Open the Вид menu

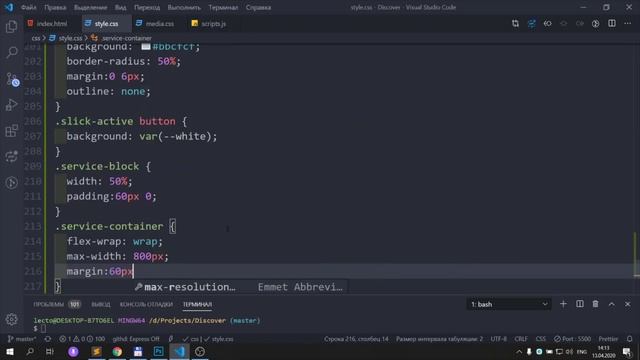120,7
